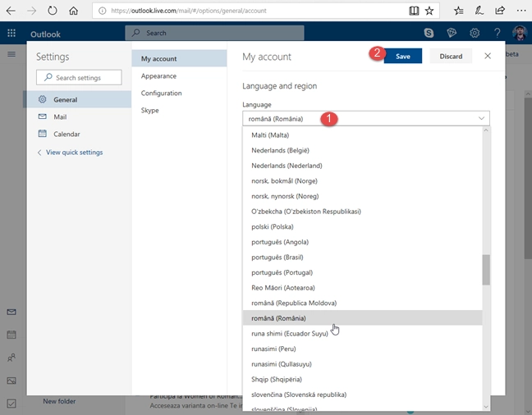Close the Settings dialog with X
This screenshot has width=532, height=415.
click(488, 56)
